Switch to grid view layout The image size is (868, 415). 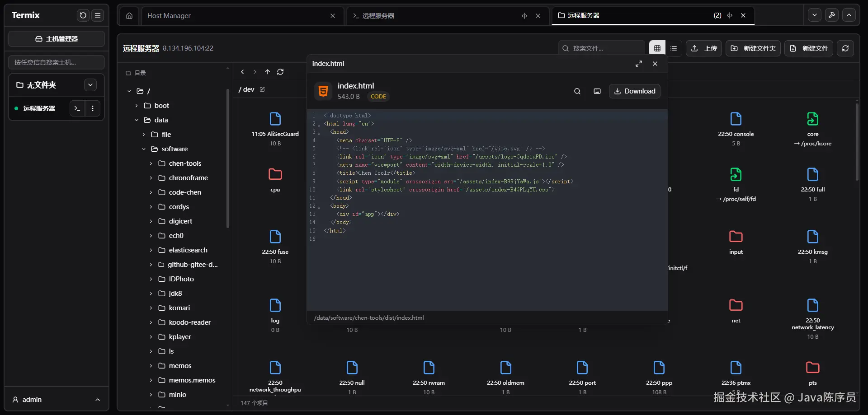point(657,48)
